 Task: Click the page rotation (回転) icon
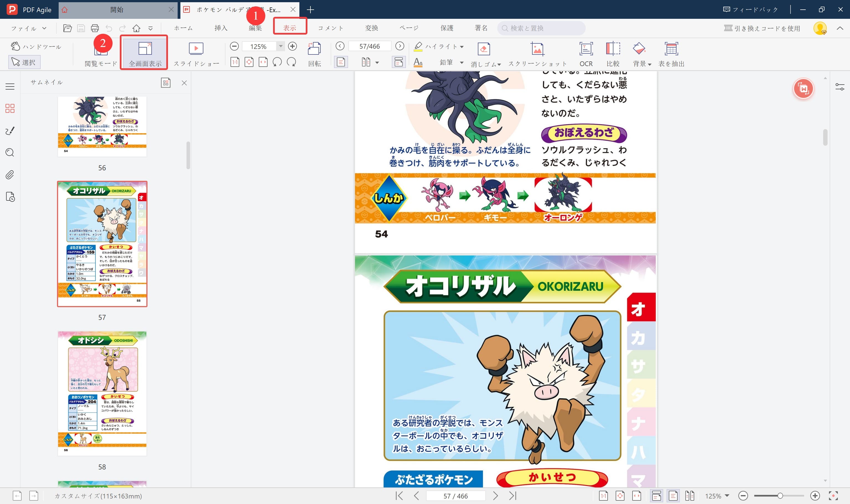tap(314, 54)
